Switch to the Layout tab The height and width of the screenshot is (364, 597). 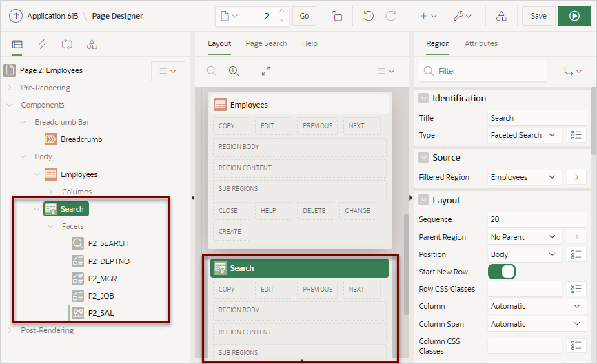pos(219,43)
